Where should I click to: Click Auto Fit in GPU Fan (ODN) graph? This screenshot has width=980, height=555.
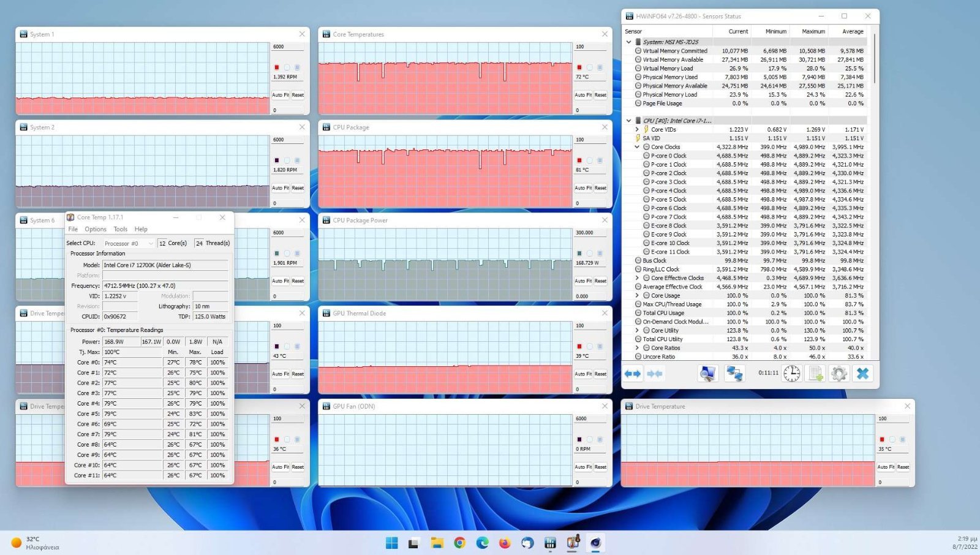(x=583, y=467)
